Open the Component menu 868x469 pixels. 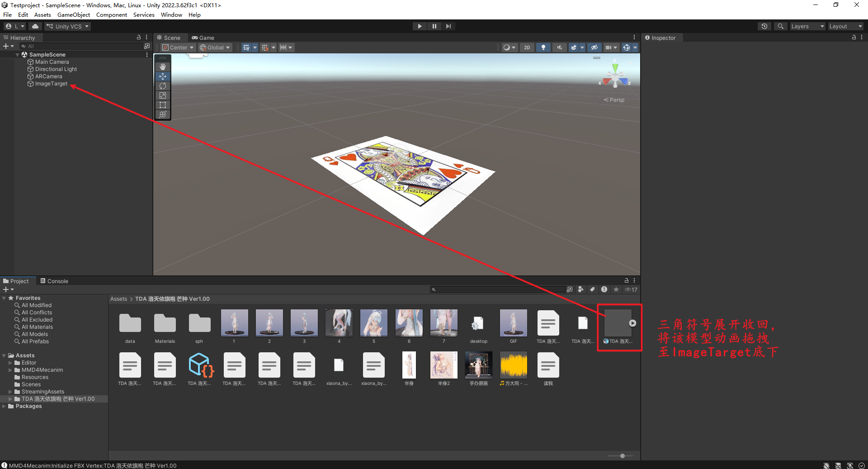[111, 15]
